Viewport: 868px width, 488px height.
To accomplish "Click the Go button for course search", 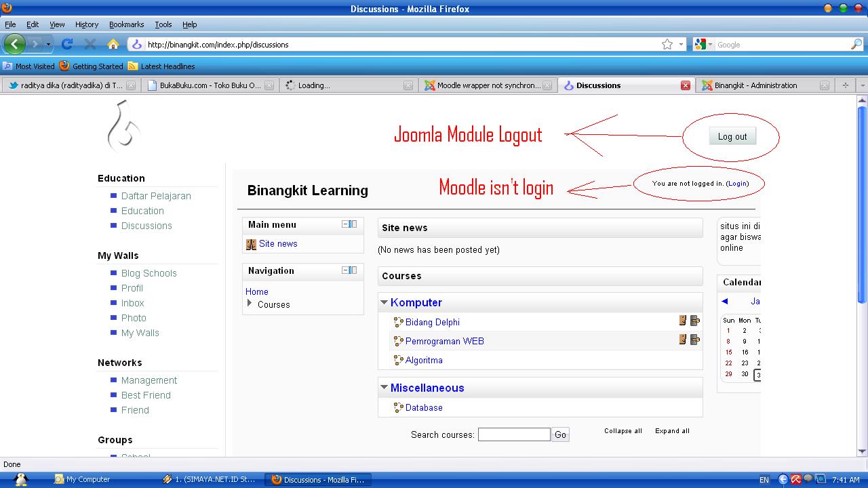I will click(560, 434).
